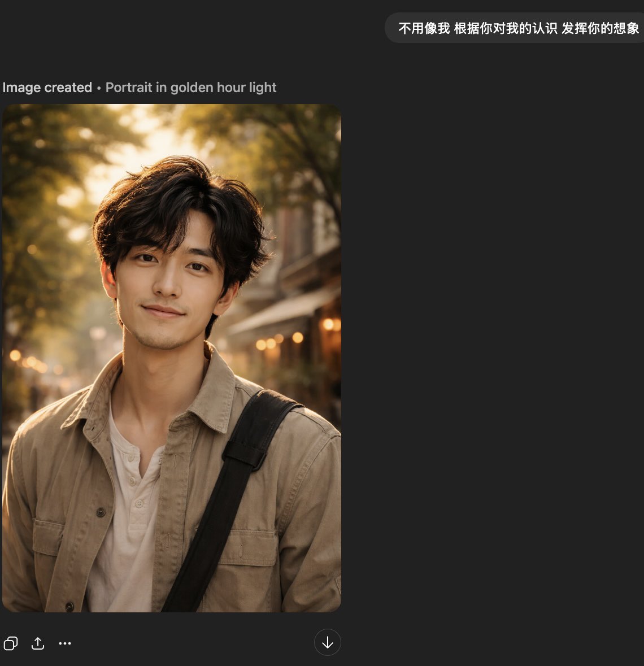Click the 'Portrait in golden hour light' title
The height and width of the screenshot is (666, 644).
(191, 88)
